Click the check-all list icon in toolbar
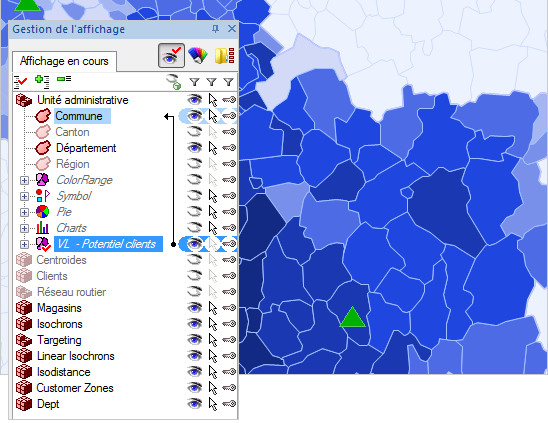 [20, 81]
